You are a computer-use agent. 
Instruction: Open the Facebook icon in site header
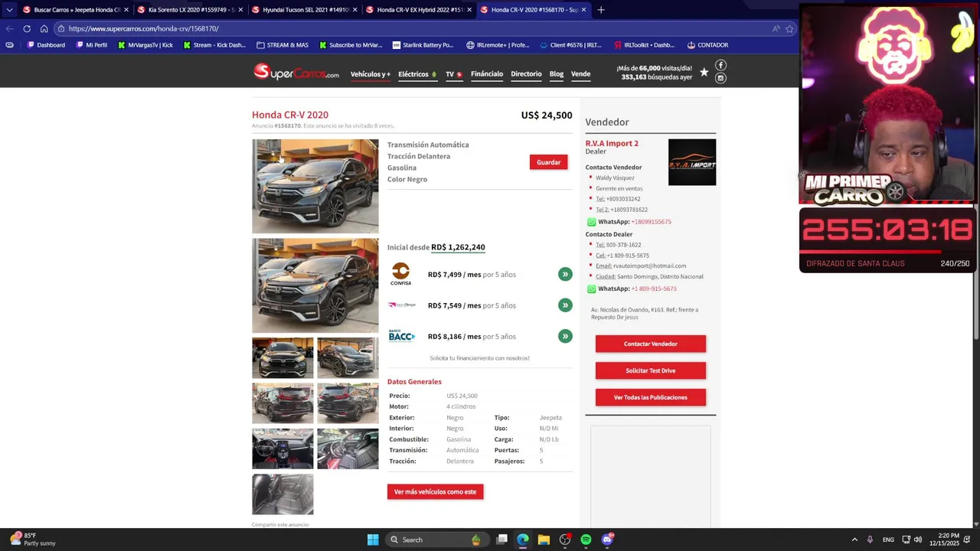point(720,65)
